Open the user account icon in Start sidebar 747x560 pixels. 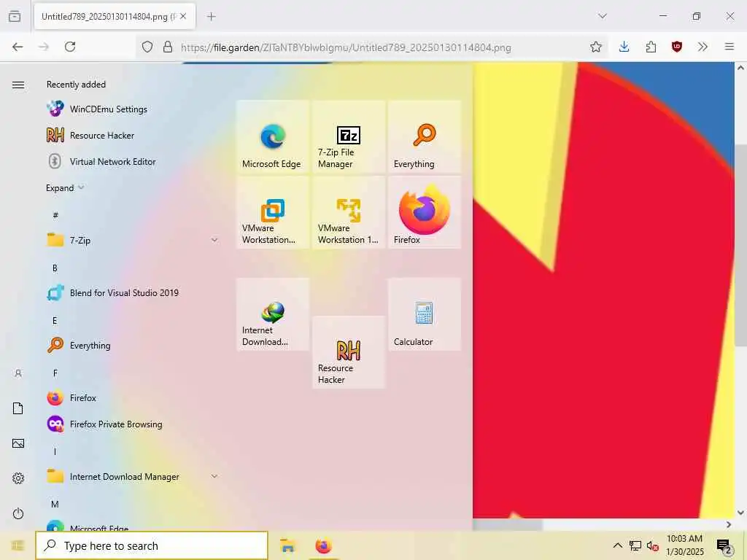18,373
